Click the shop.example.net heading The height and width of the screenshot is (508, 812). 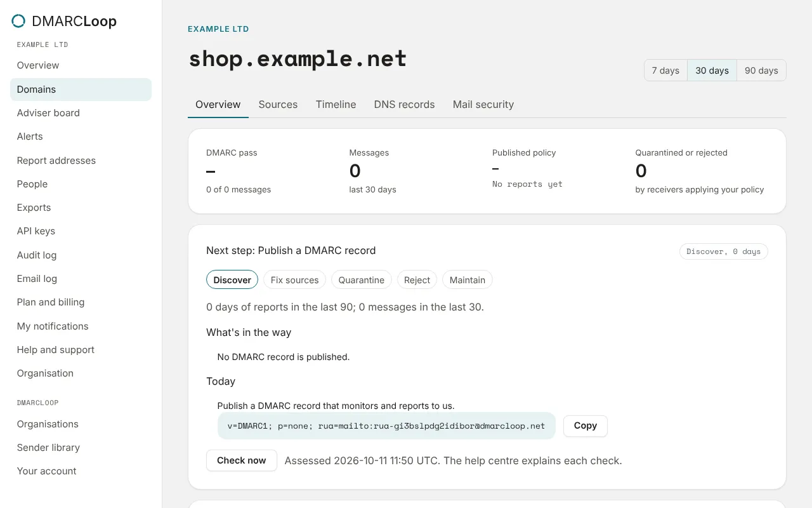click(298, 58)
